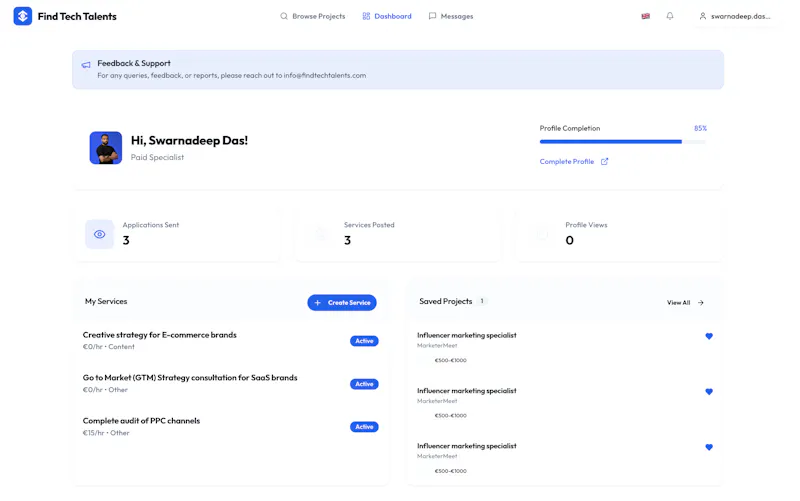
Task: Open the language flag selector
Action: pos(645,16)
